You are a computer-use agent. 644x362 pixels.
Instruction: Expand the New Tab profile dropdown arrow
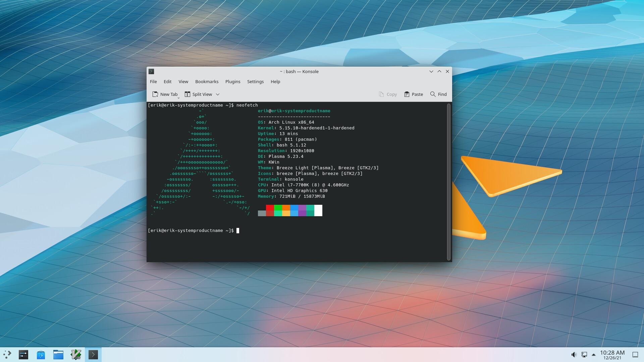click(178, 98)
